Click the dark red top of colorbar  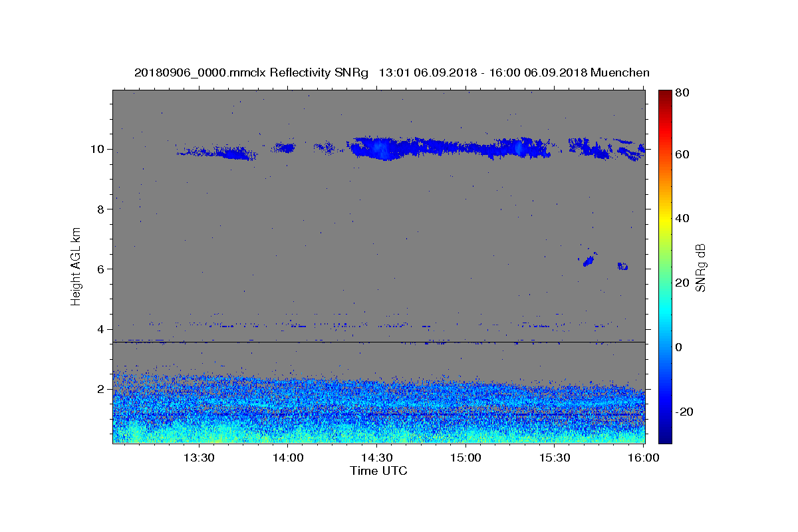pos(665,94)
